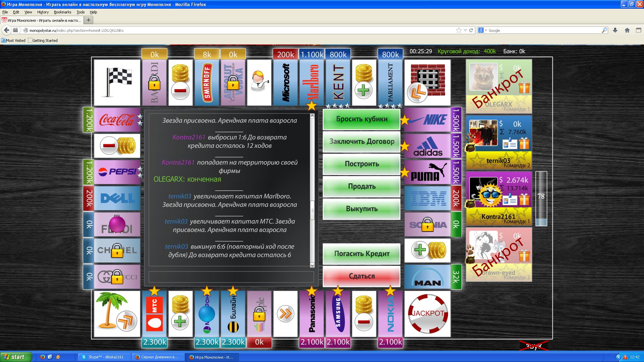644x362 pixels.
Task: Expand the URL history dropdown
Action: click(x=465, y=31)
